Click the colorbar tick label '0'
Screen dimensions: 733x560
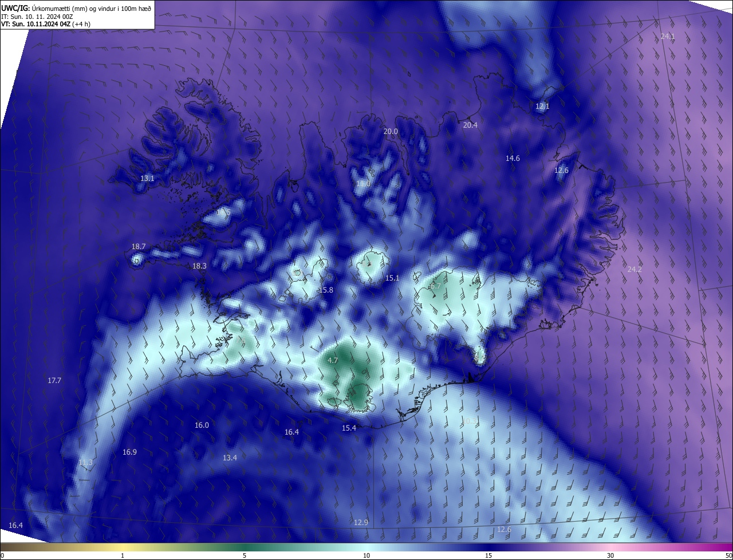point(2,555)
